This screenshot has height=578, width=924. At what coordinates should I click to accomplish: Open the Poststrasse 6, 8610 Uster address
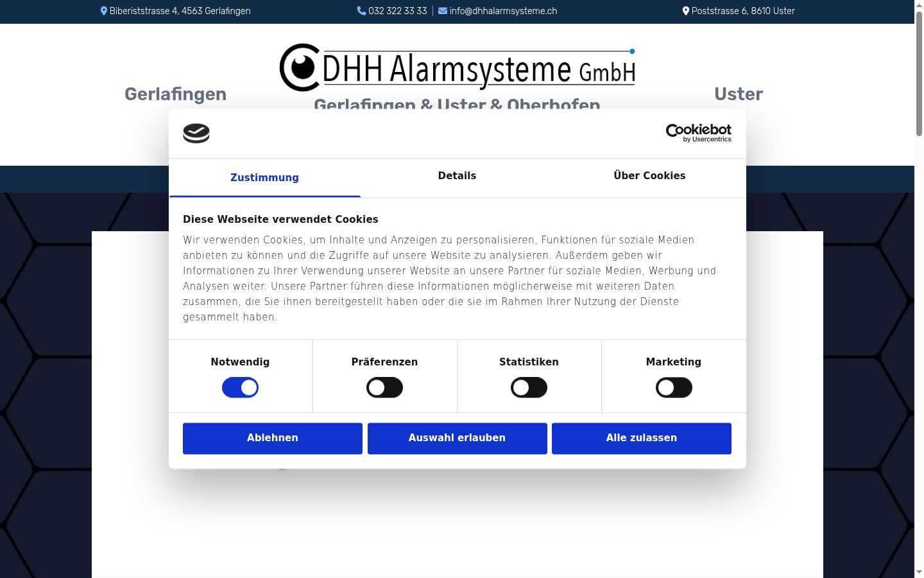(743, 11)
